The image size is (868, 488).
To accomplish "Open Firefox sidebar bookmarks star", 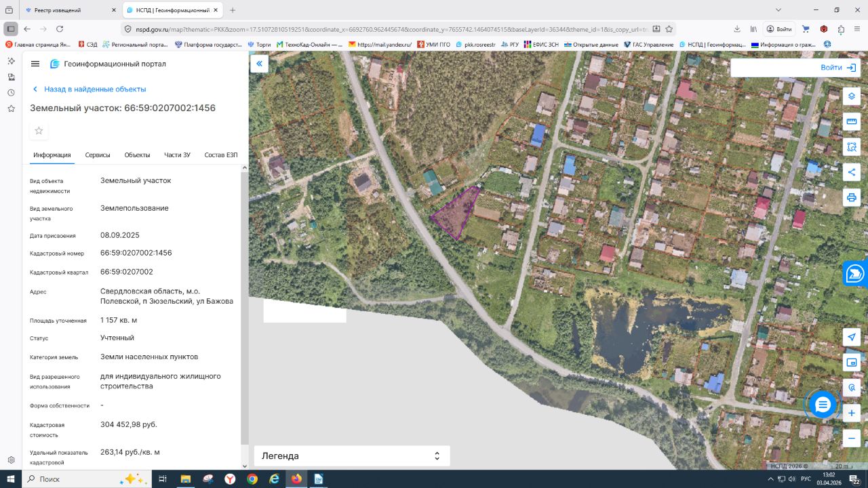I will [x=11, y=108].
